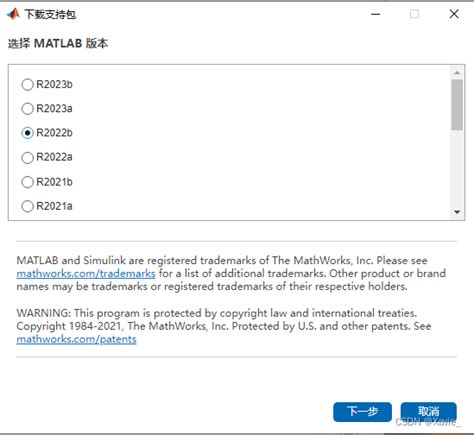Click the empty scrollbar track below thumb

tap(457, 168)
